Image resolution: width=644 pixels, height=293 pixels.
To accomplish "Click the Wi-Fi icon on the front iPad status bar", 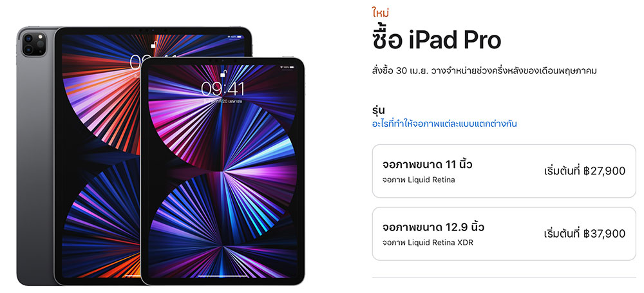I will tap(282, 66).
